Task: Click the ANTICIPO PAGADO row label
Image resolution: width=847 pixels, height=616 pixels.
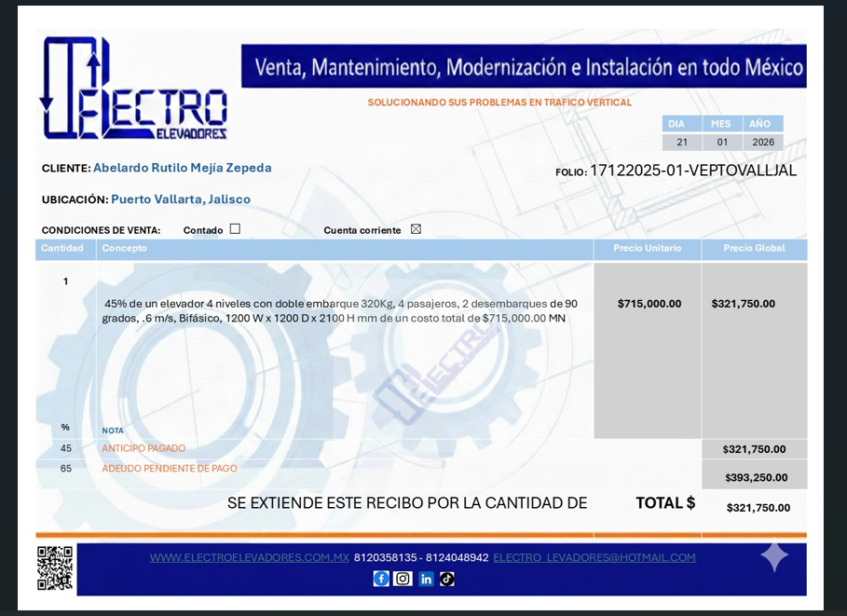Action: coord(143,448)
